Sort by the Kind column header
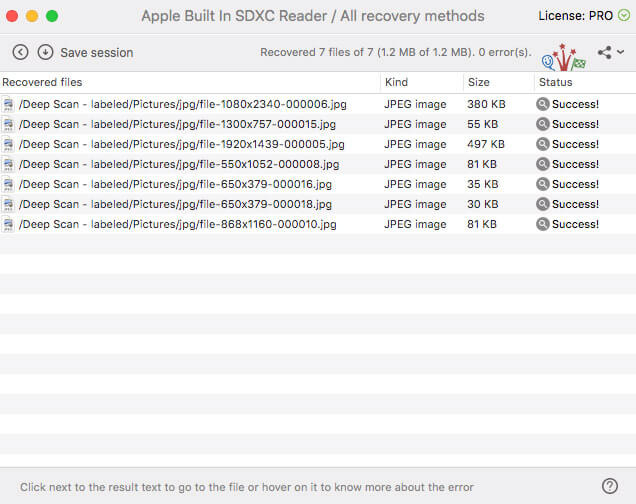 click(x=396, y=82)
